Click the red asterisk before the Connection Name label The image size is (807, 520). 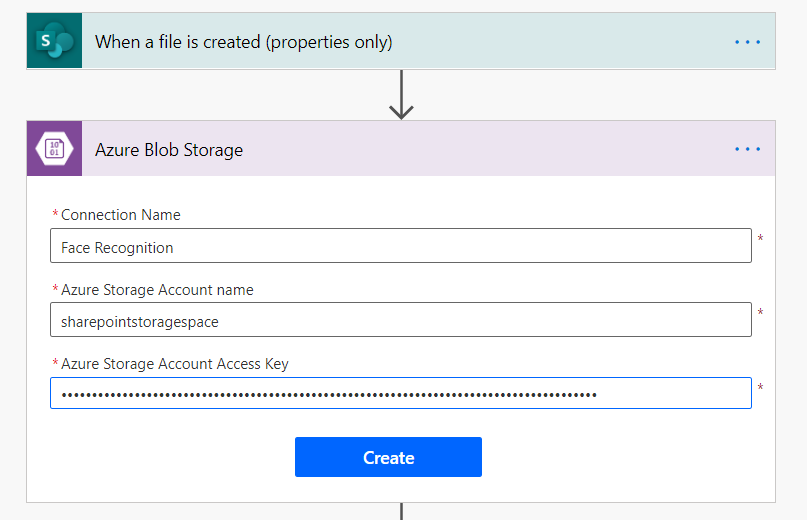[55, 215]
